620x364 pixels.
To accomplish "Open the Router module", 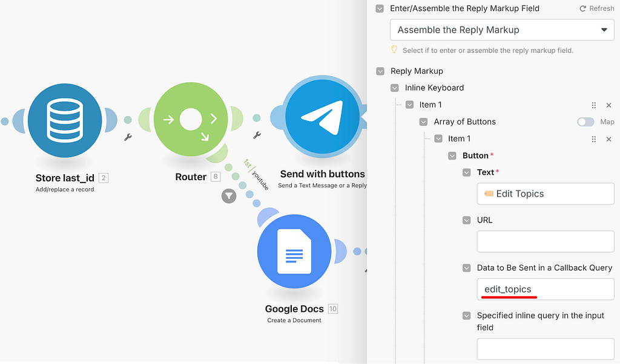I will point(191,119).
